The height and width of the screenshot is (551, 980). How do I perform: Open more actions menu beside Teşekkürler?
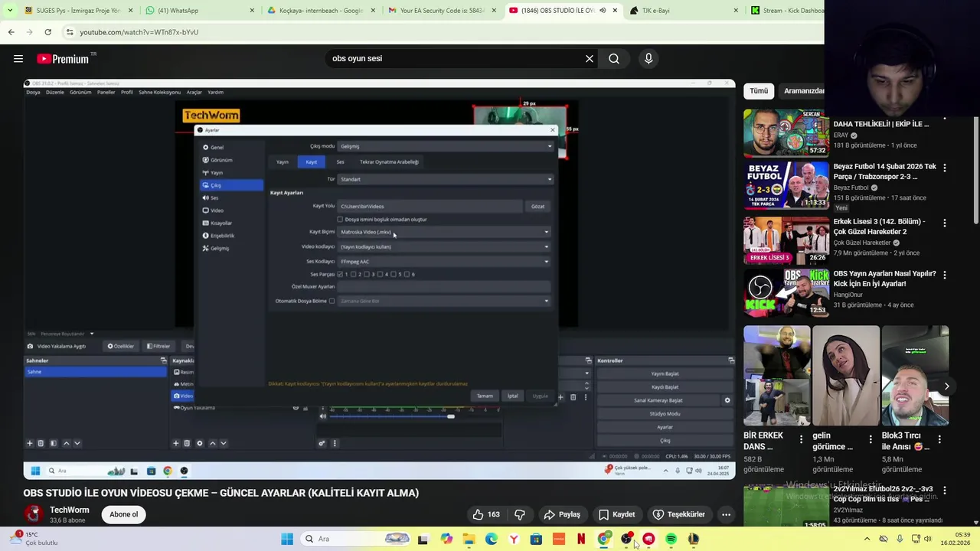(x=726, y=514)
